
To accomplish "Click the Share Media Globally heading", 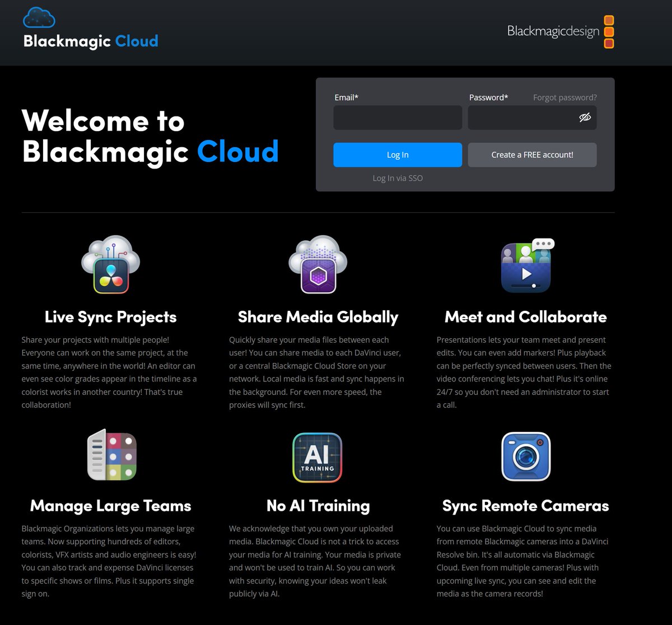I will tap(318, 317).
